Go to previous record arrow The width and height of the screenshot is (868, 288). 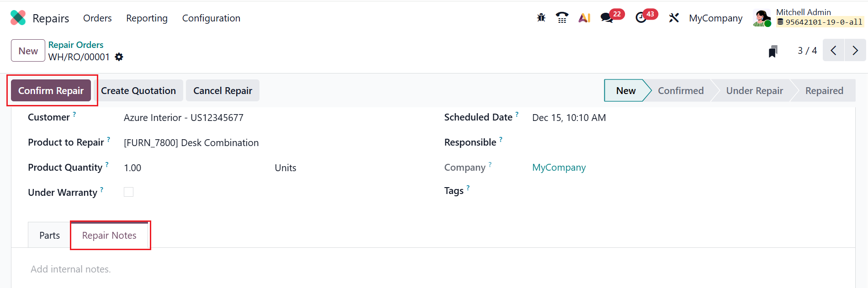pyautogui.click(x=834, y=51)
